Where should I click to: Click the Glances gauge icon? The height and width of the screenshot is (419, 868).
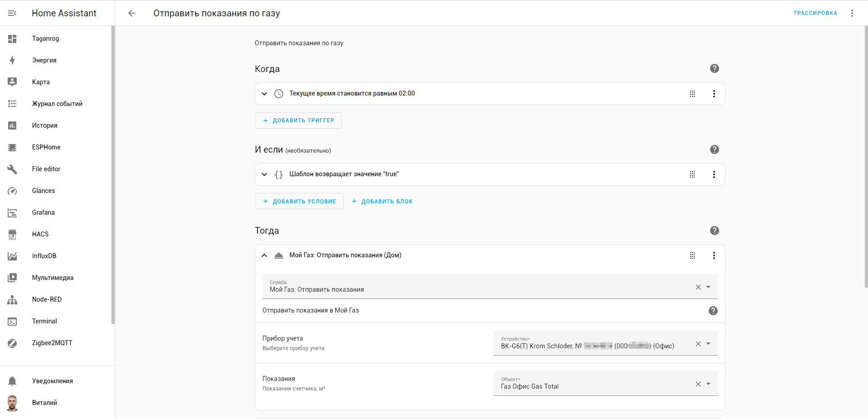pos(12,191)
